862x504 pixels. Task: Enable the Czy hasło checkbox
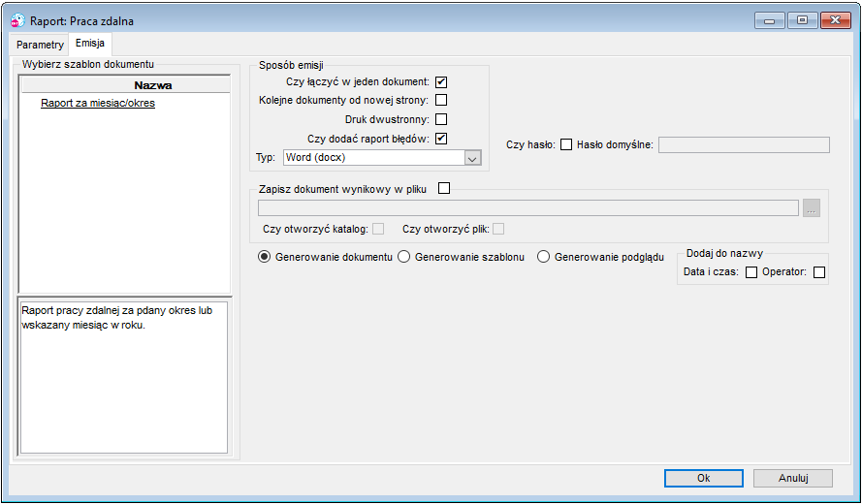tap(566, 144)
